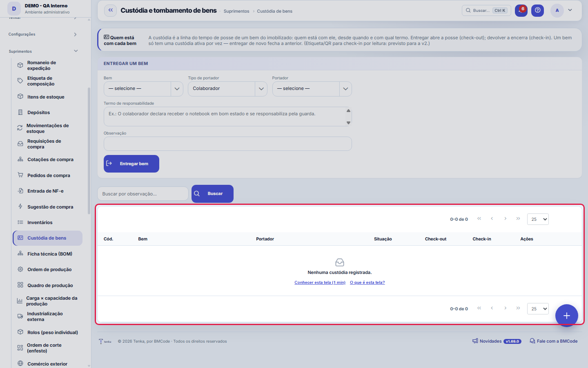588x368 pixels.
Task: Click the Movimentações de estoque refresh icon
Action: click(x=20, y=128)
